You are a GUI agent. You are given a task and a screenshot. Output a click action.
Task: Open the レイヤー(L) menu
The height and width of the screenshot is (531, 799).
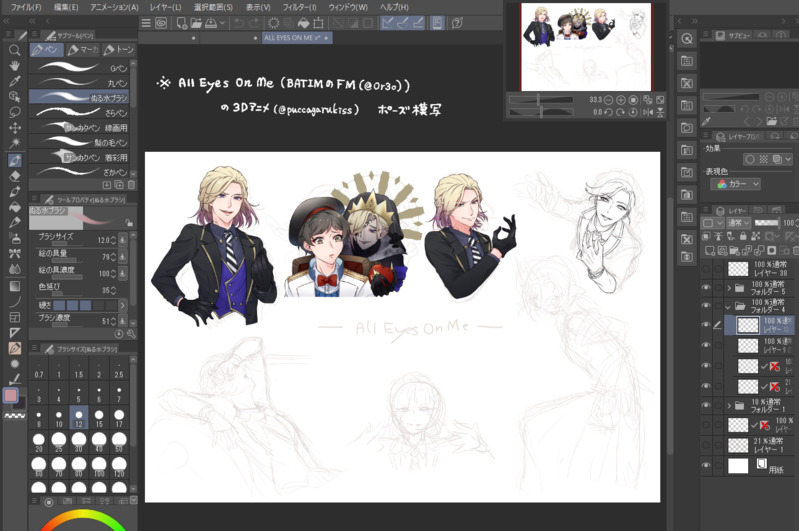165,7
